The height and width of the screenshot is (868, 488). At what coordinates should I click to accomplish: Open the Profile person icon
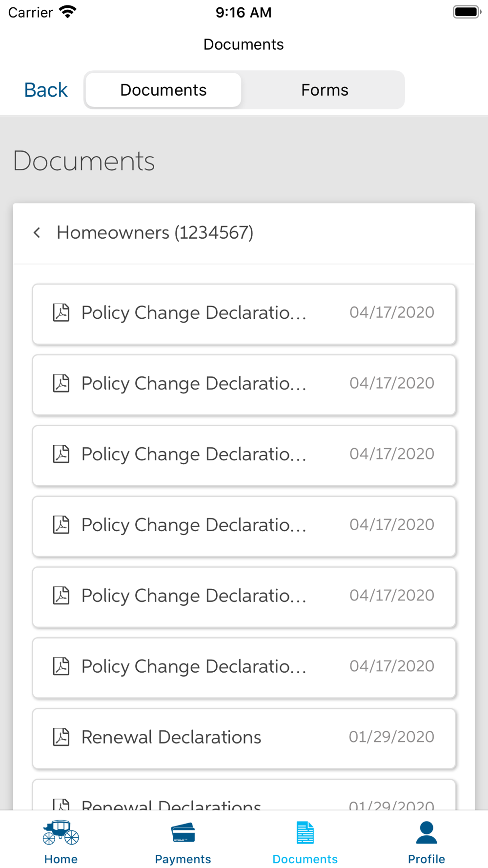427,833
